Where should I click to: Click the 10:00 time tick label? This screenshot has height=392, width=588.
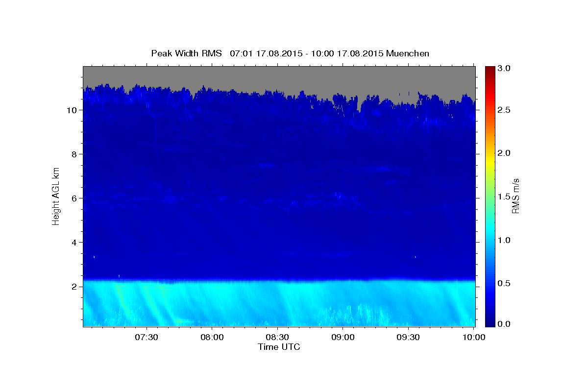pyautogui.click(x=474, y=337)
